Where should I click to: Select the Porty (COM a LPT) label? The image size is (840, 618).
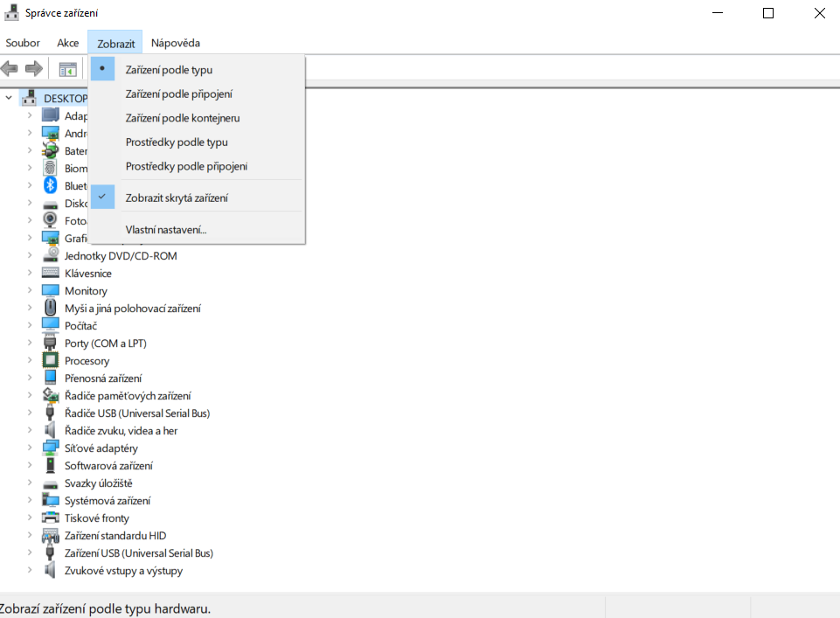point(106,344)
